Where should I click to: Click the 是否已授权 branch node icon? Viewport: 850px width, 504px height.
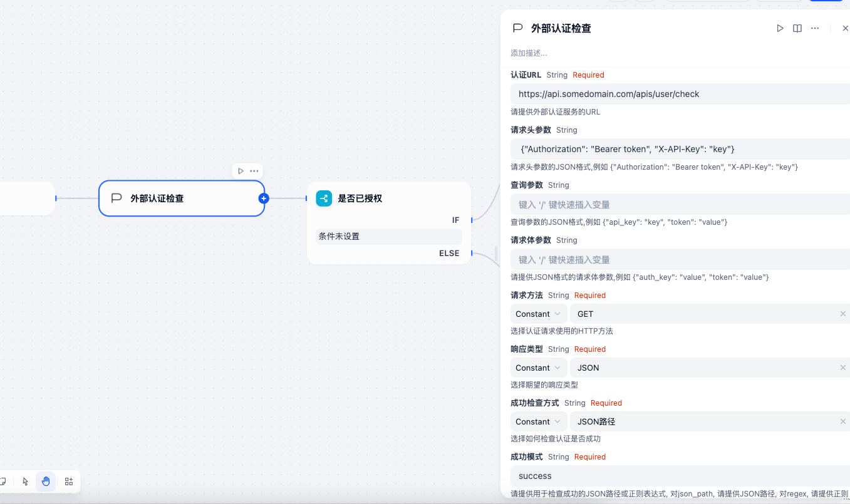pos(323,198)
